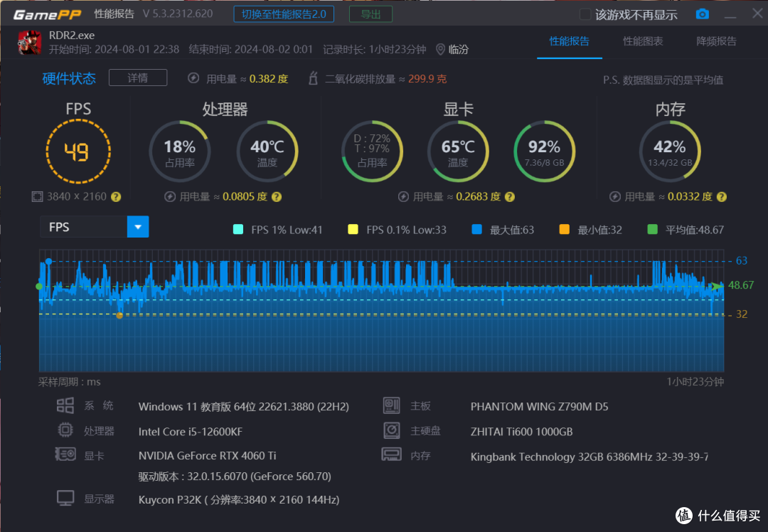Screen dimensions: 768x532
Task: Click the cyan FPS 1% Low swatch
Action: click(238, 229)
